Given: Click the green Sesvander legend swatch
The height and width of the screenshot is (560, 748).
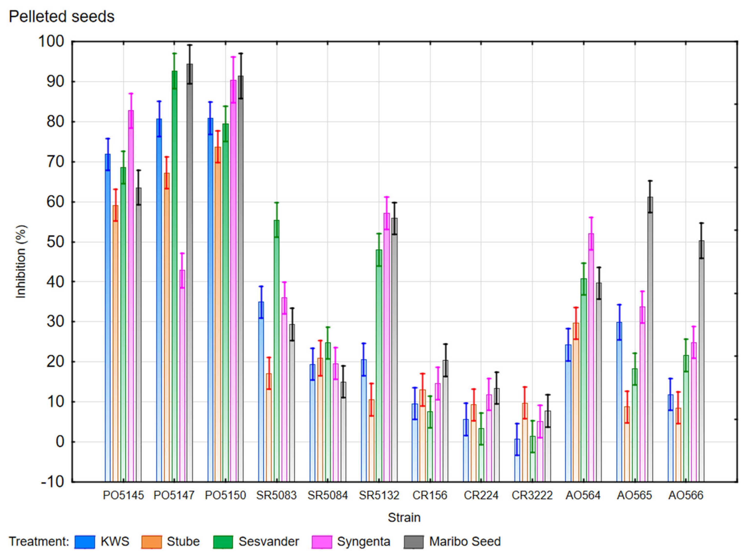Looking at the screenshot, I should pyautogui.click(x=223, y=542).
